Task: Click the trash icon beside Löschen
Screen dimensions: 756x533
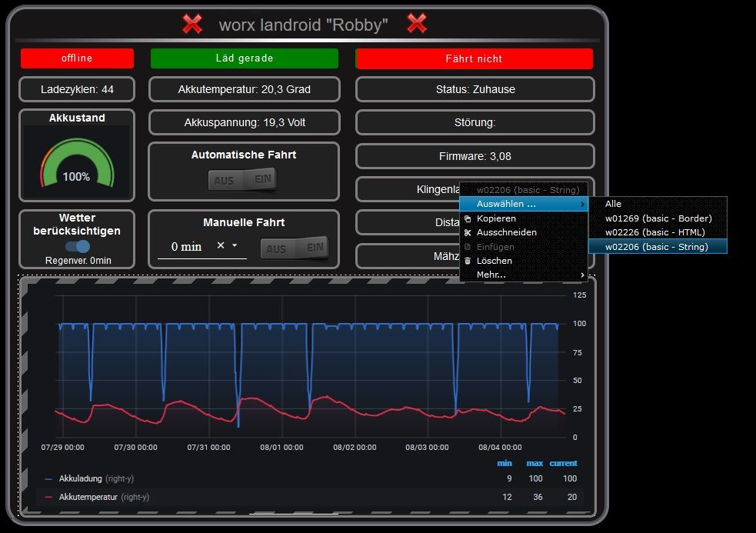Action: pos(467,261)
